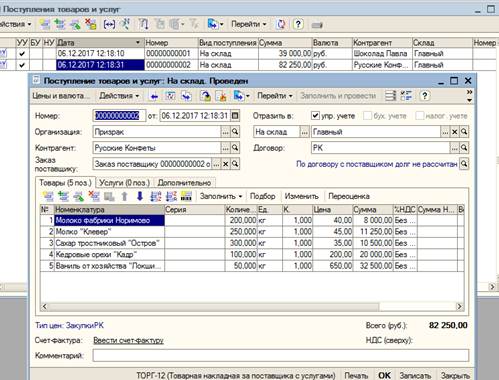Click the Подбор button

tap(263, 196)
